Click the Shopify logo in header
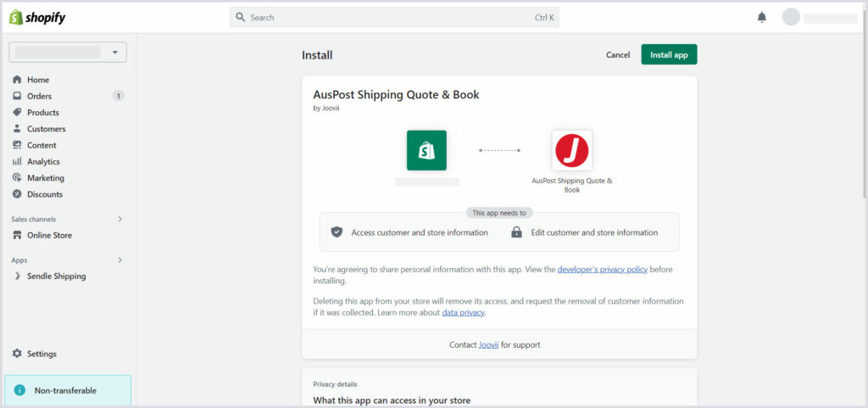The height and width of the screenshot is (408, 868). 37,17
